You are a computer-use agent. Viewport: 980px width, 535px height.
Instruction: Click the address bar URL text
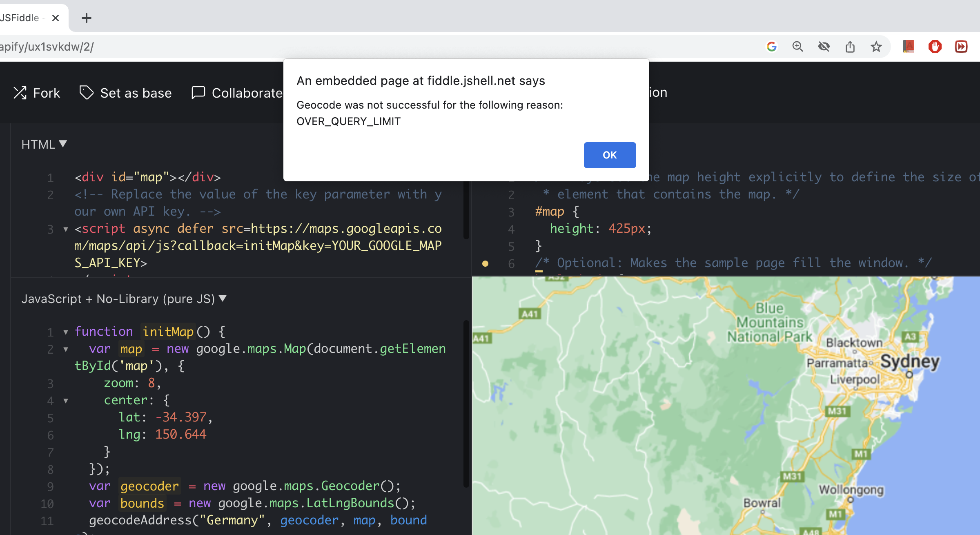(47, 47)
